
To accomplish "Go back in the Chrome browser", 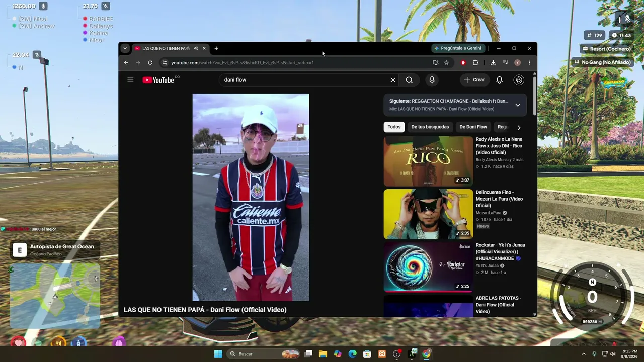I will point(126,63).
